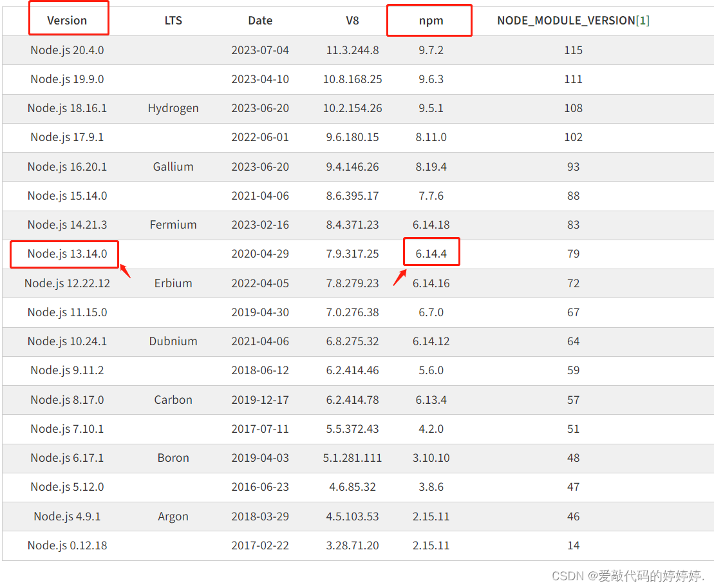Click module version 48
Viewport: 714px width, 588px height.
pos(573,458)
